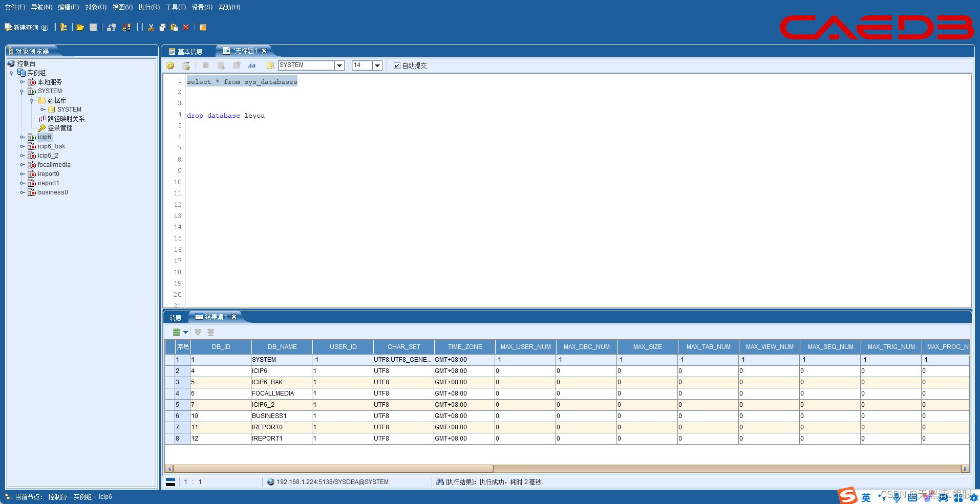Expand the business0 instance node

pos(22,192)
